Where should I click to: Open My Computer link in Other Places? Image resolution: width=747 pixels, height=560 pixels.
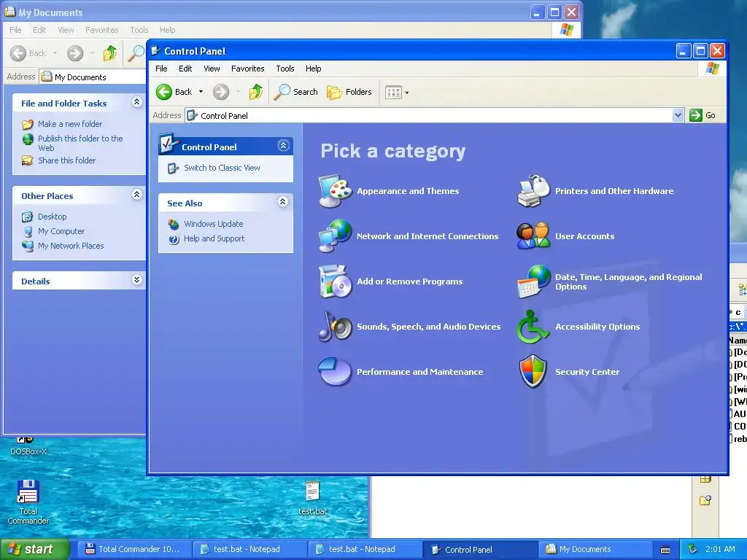click(x=61, y=231)
